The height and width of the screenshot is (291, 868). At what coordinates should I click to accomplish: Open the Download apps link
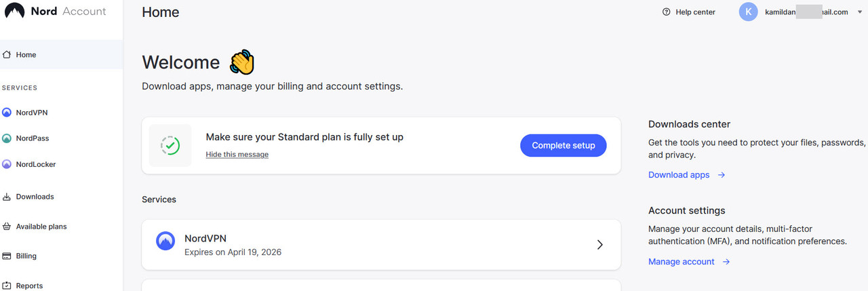pos(679,175)
